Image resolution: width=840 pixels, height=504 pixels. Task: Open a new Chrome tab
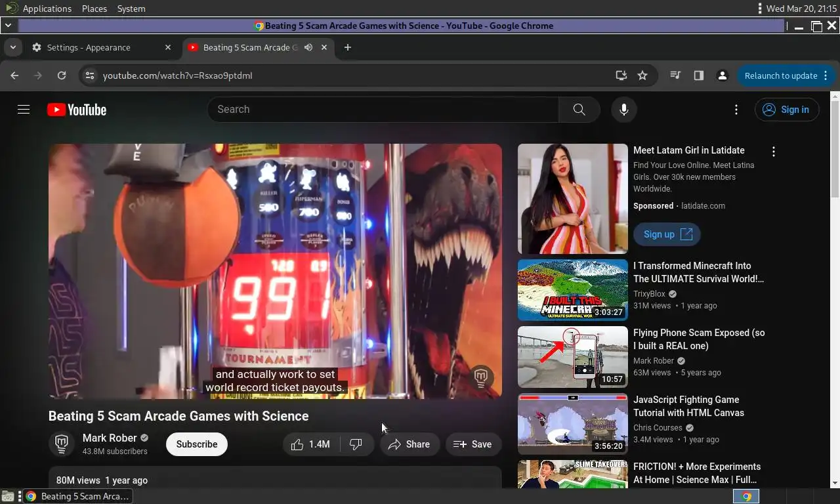pos(348,47)
